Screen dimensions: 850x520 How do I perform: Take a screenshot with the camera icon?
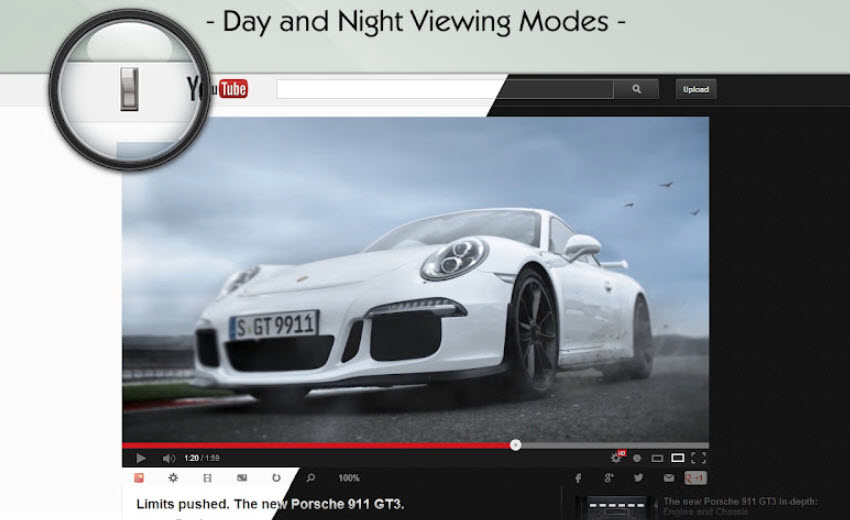click(x=242, y=478)
